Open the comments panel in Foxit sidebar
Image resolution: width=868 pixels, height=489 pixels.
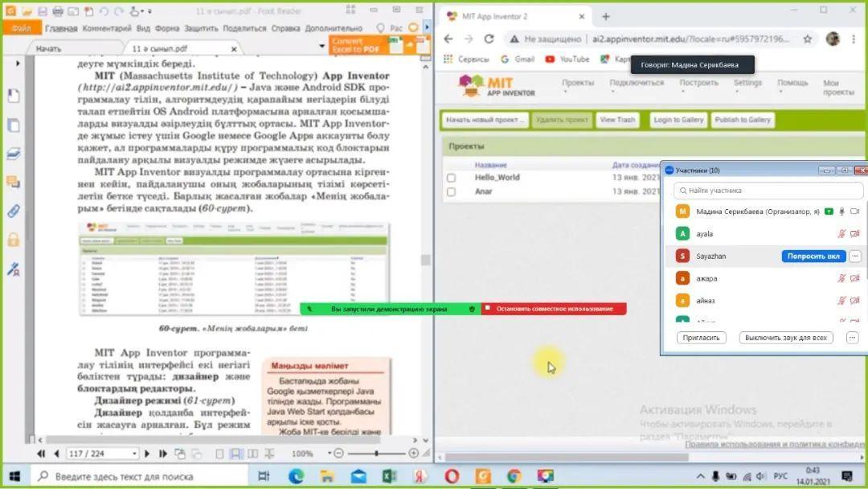(x=14, y=183)
